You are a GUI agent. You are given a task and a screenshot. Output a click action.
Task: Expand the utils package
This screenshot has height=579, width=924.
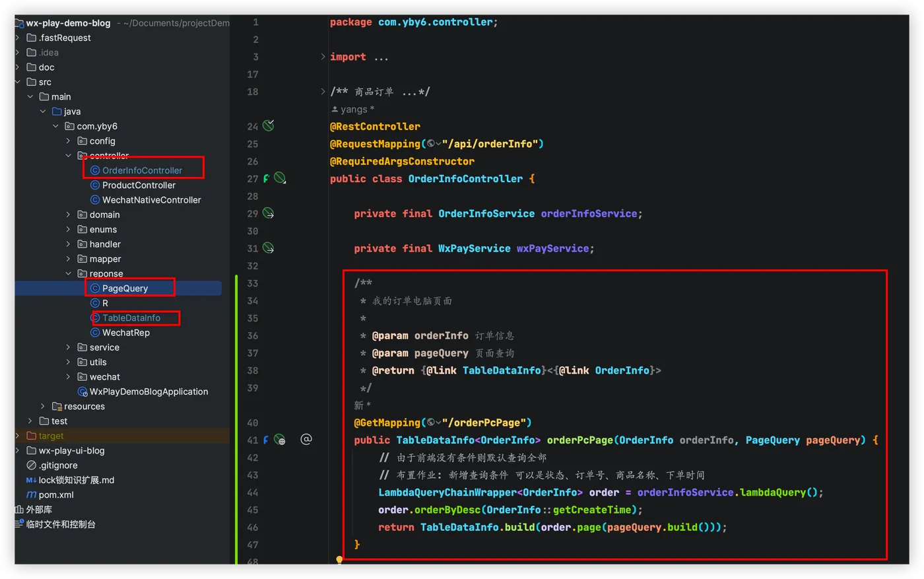[x=68, y=362]
